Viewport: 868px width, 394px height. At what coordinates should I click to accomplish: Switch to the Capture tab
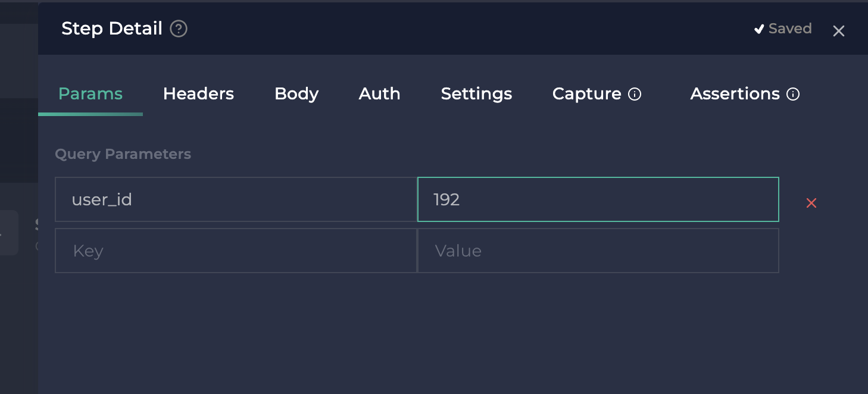586,94
